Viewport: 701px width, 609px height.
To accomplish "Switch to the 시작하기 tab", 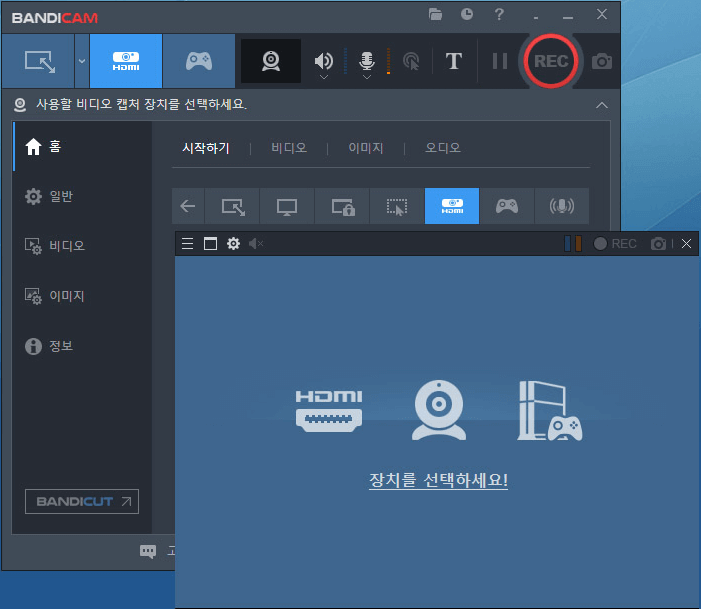I will (x=206, y=148).
